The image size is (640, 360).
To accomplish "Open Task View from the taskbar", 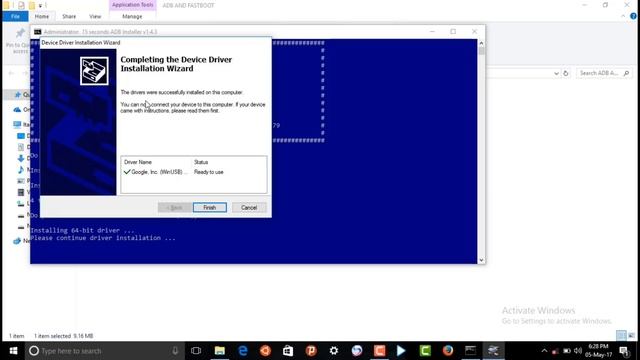I will point(196,351).
